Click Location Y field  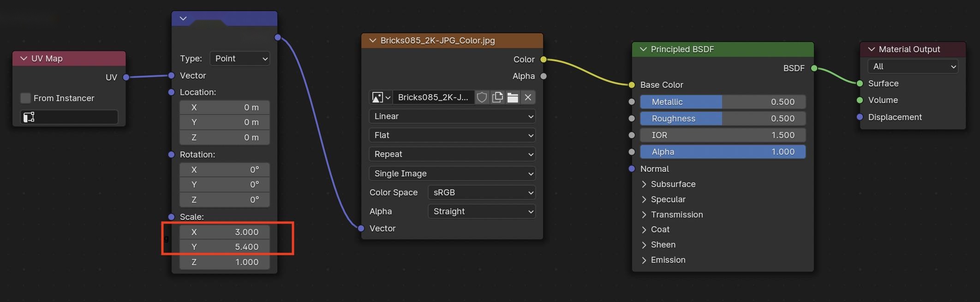[x=224, y=122]
